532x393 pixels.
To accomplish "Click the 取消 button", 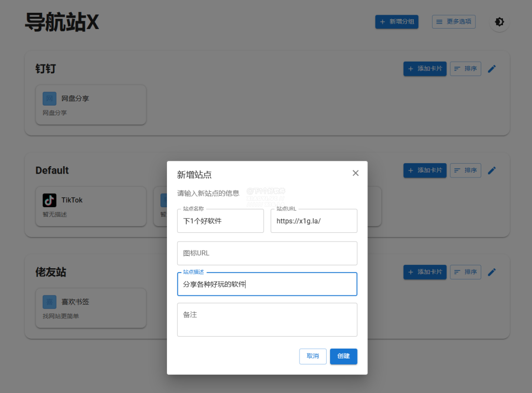I will point(312,357).
